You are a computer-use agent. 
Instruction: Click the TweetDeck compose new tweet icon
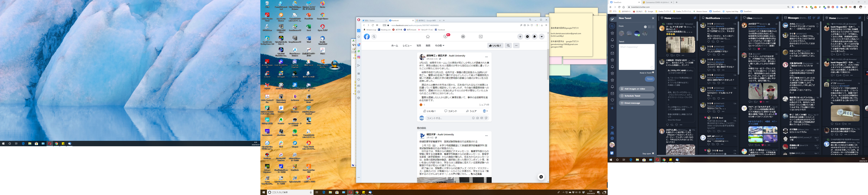coord(612,19)
